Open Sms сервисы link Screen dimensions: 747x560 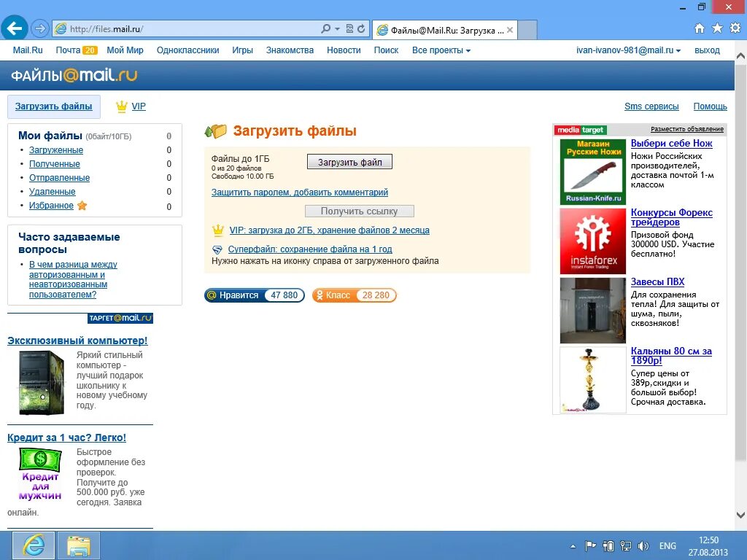(651, 106)
